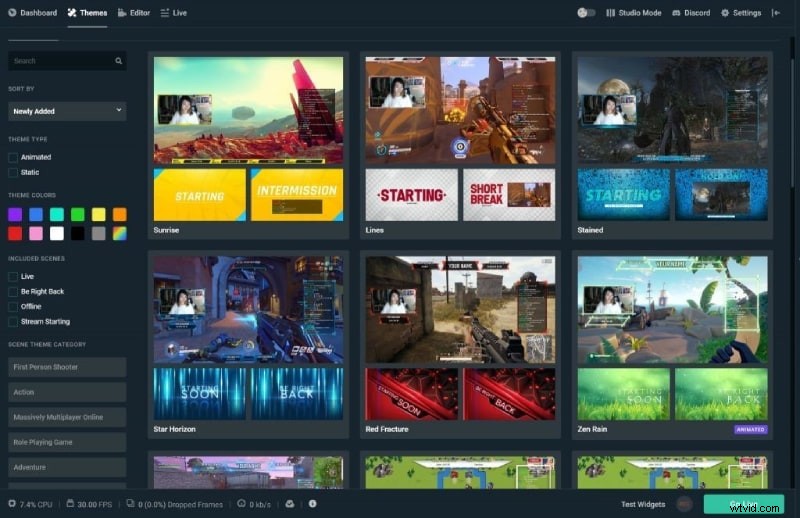The image size is (800, 518).
Task: Click the Dropped Frames icon
Action: pyautogui.click(x=131, y=504)
